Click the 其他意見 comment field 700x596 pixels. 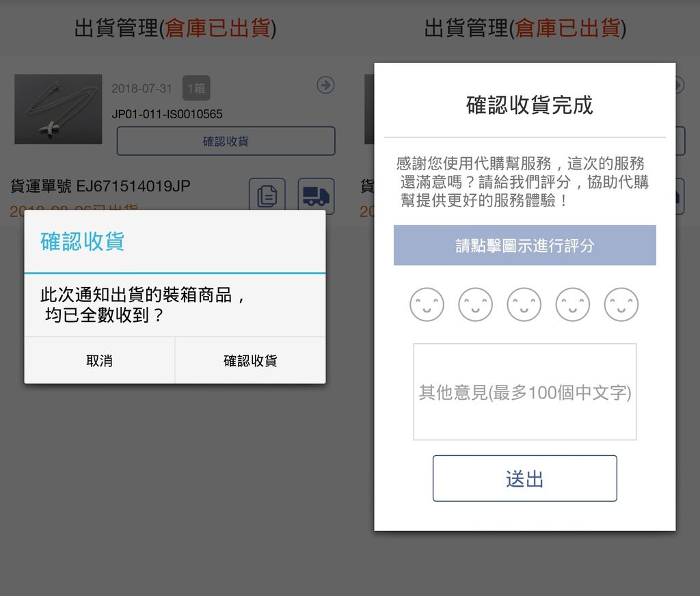[x=524, y=391]
